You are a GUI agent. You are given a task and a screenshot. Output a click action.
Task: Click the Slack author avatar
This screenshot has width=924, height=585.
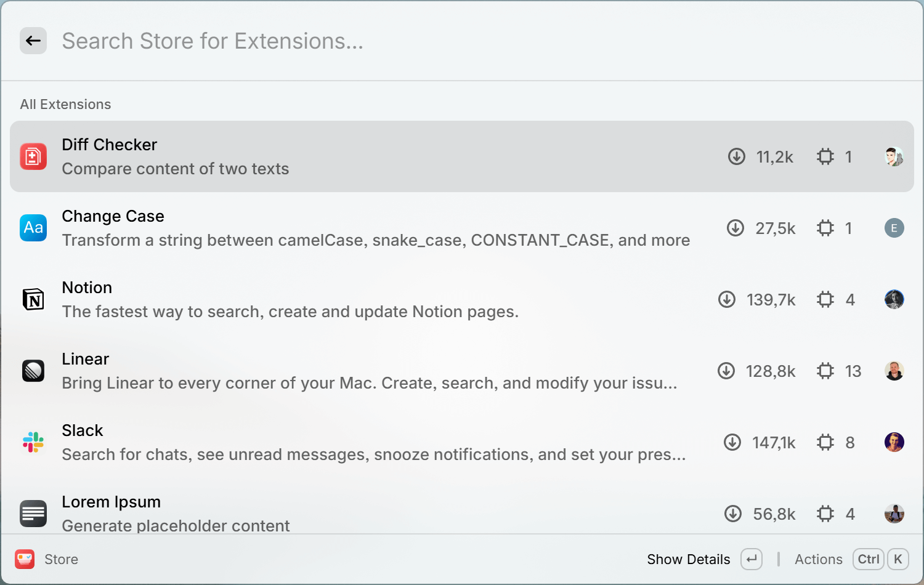click(894, 442)
